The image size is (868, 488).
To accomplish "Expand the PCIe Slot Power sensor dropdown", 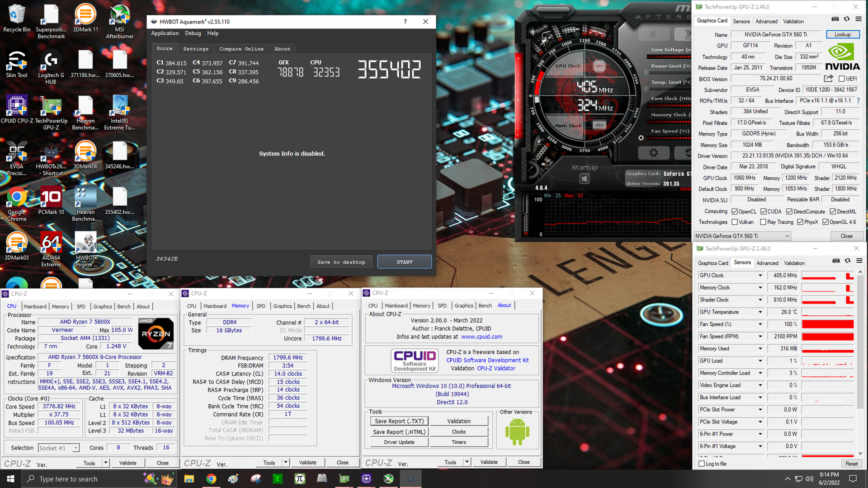I will (x=760, y=409).
